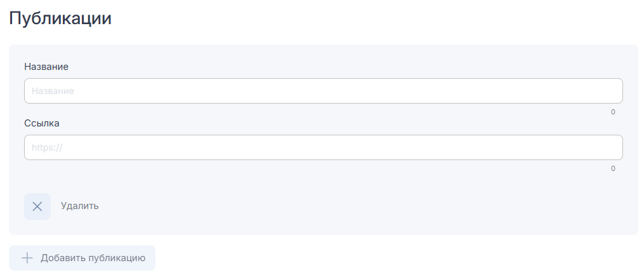Hit the square button with the cross
Viewport: 644px width, 277px height.
point(37,206)
